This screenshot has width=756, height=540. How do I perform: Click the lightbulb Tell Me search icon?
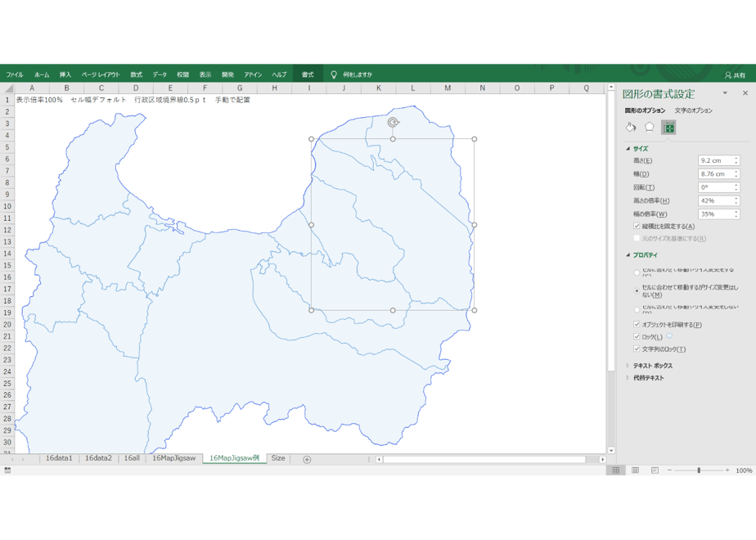pos(333,74)
